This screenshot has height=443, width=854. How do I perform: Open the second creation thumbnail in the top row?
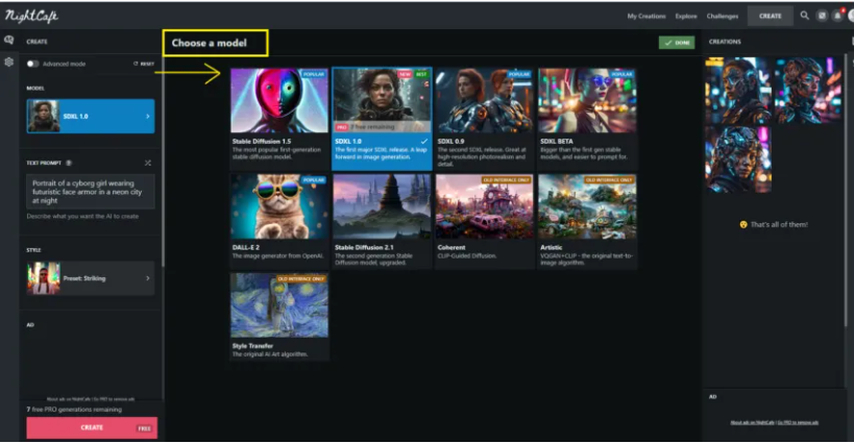pos(808,90)
